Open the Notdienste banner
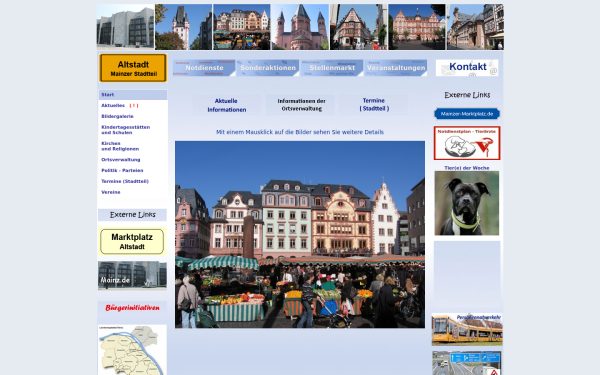This screenshot has width=600, height=375. 204,68
